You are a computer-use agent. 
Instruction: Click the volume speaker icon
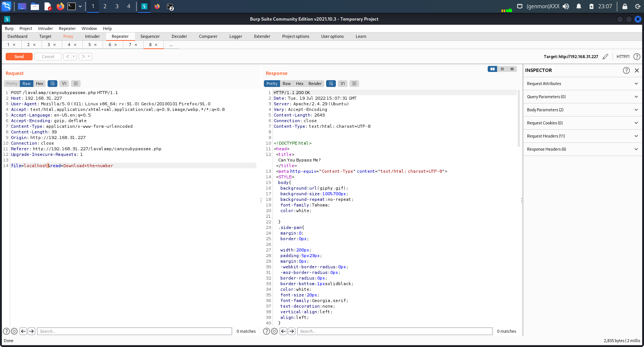pos(566,6)
